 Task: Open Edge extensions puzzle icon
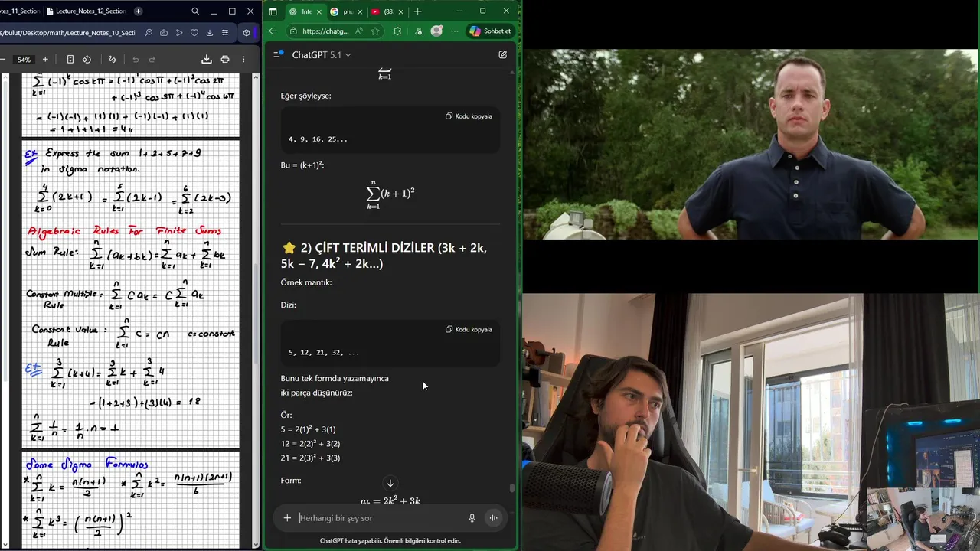[x=397, y=31]
